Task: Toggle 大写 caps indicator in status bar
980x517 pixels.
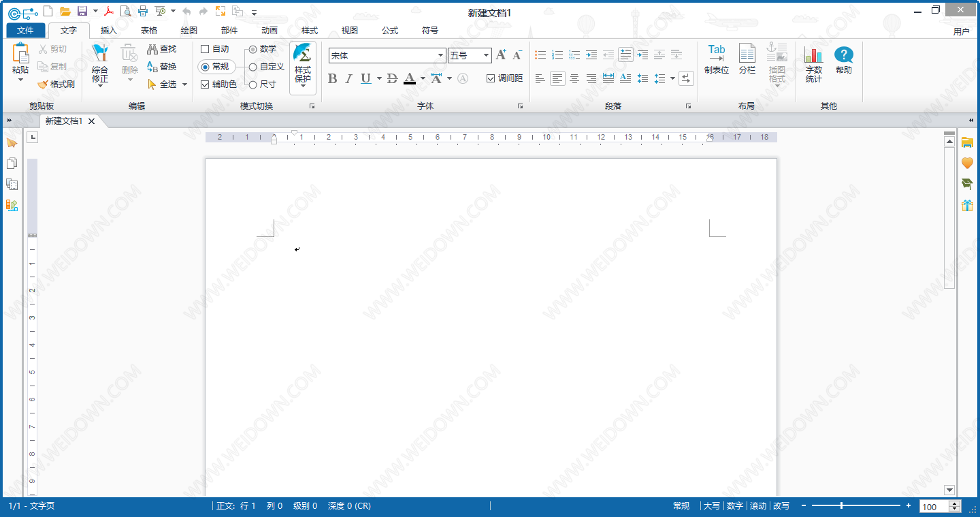Action: click(x=712, y=506)
